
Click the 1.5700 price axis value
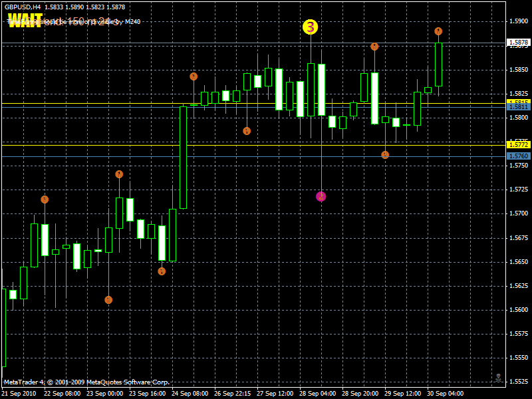click(x=519, y=213)
